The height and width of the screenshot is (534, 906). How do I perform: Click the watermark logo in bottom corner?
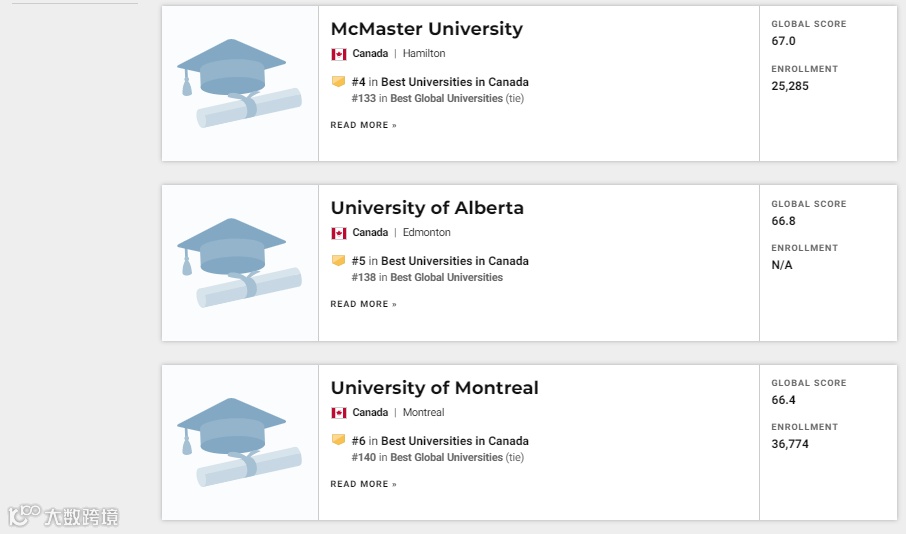pyautogui.click(x=63, y=516)
